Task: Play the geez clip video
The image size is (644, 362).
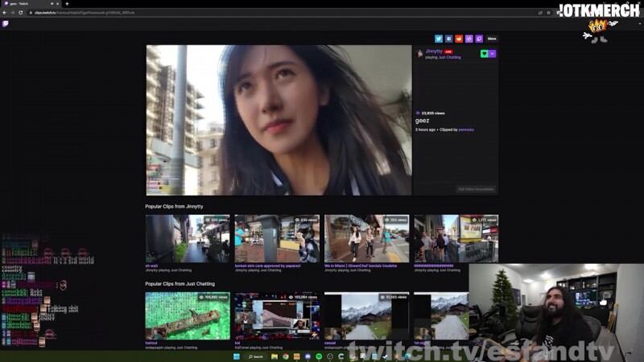Action: (279, 120)
